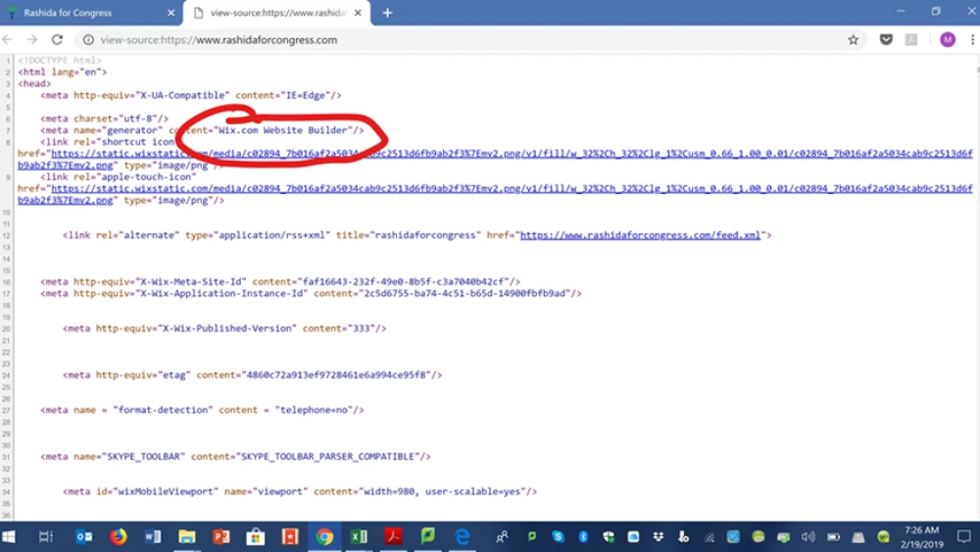Open Microsoft Store from the taskbar
Screen dimensions: 980x552
click(x=256, y=536)
